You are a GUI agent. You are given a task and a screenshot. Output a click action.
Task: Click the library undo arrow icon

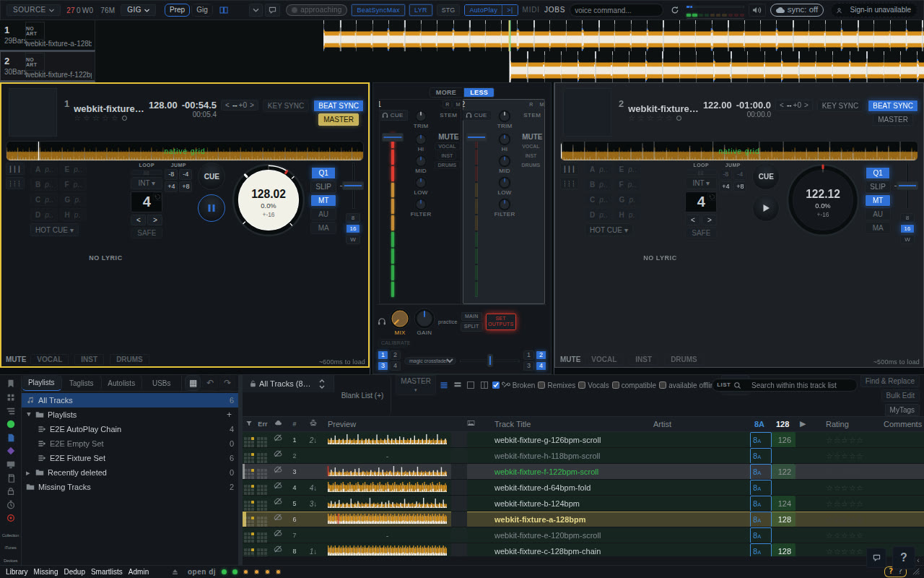pos(210,383)
